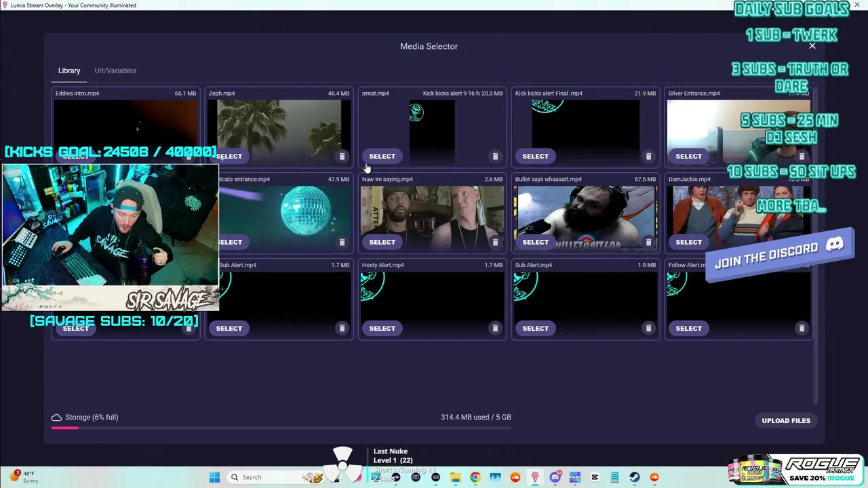868x488 pixels.
Task: Open File Explorer from taskbar
Action: click(x=455, y=477)
